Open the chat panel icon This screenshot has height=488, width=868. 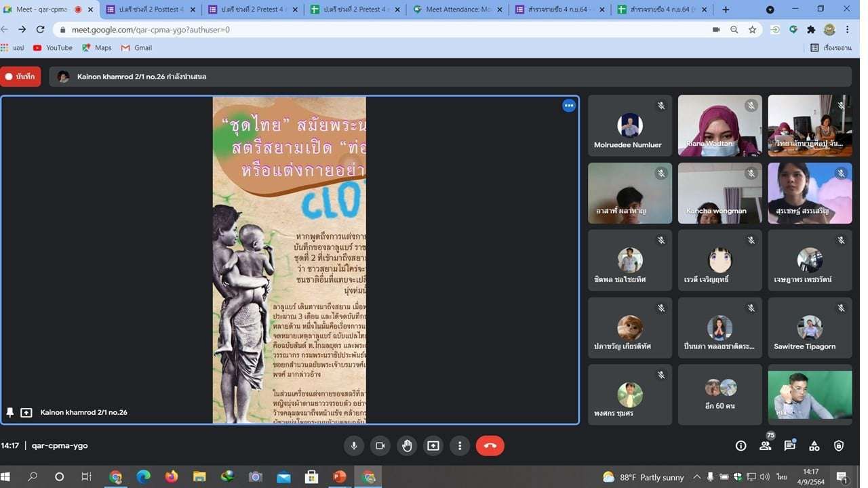coord(790,445)
